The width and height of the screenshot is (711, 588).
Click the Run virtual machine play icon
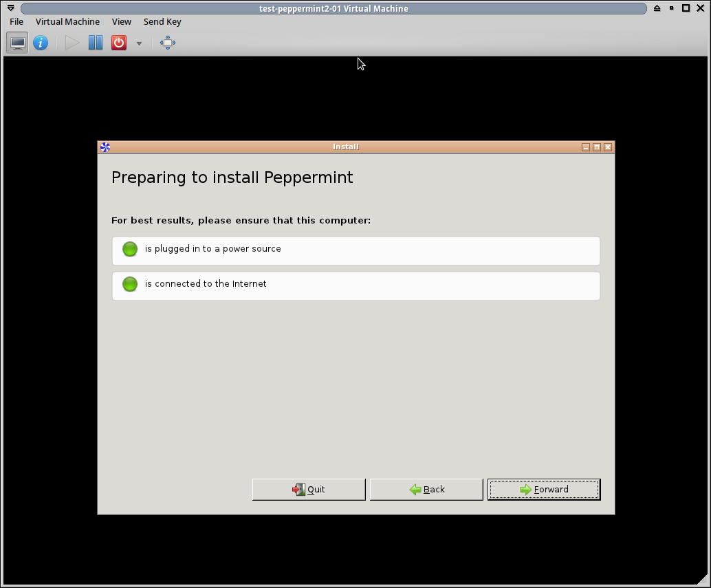(72, 43)
